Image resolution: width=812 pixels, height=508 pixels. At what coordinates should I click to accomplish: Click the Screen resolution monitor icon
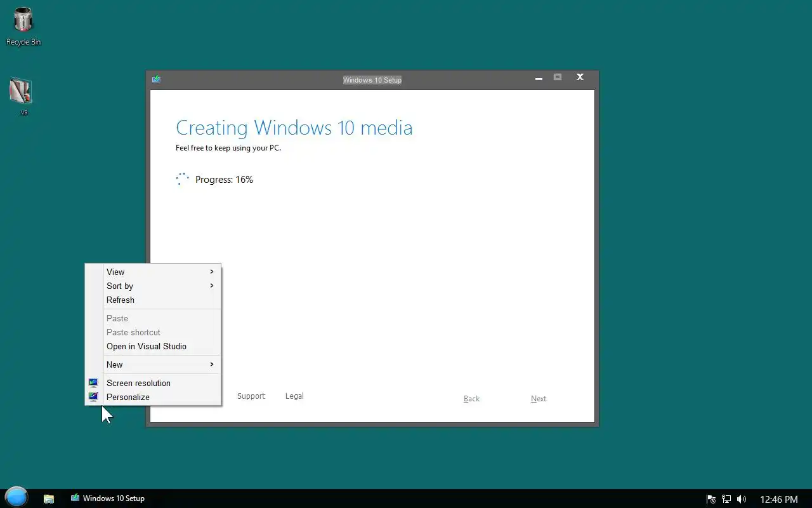93,383
